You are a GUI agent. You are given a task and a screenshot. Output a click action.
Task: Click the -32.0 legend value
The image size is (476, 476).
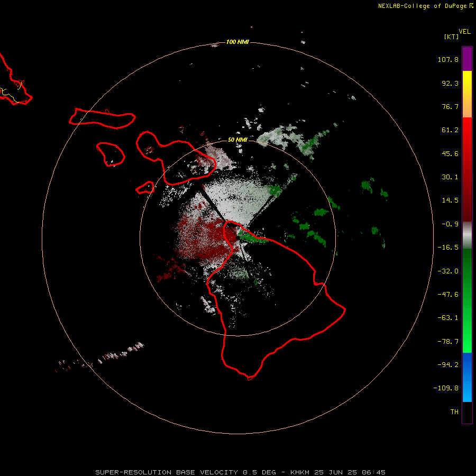(448, 271)
